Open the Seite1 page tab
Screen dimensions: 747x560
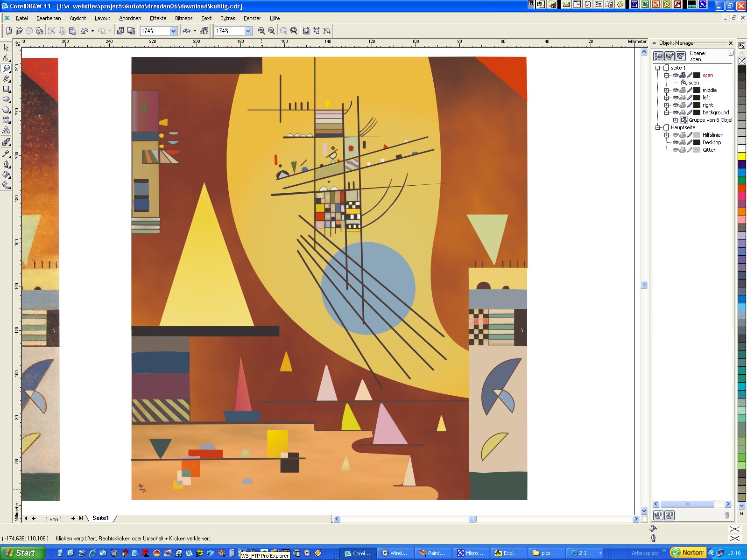[x=100, y=518]
